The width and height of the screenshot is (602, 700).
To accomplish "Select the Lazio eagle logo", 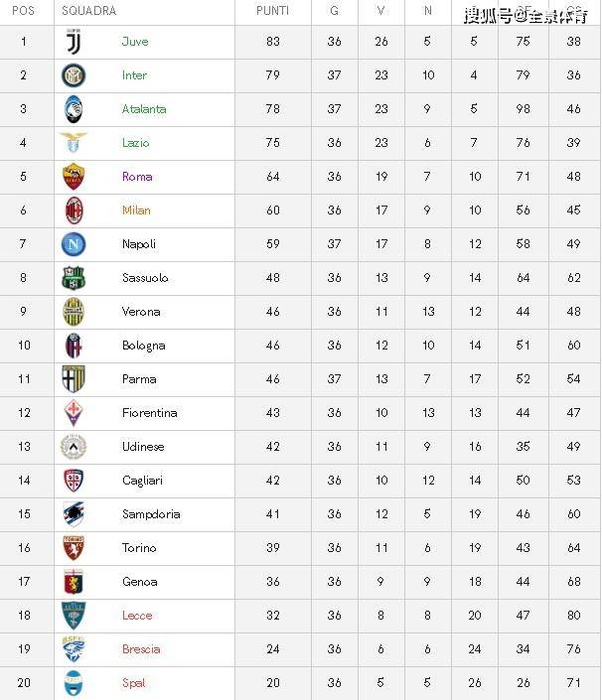I will coord(74,142).
